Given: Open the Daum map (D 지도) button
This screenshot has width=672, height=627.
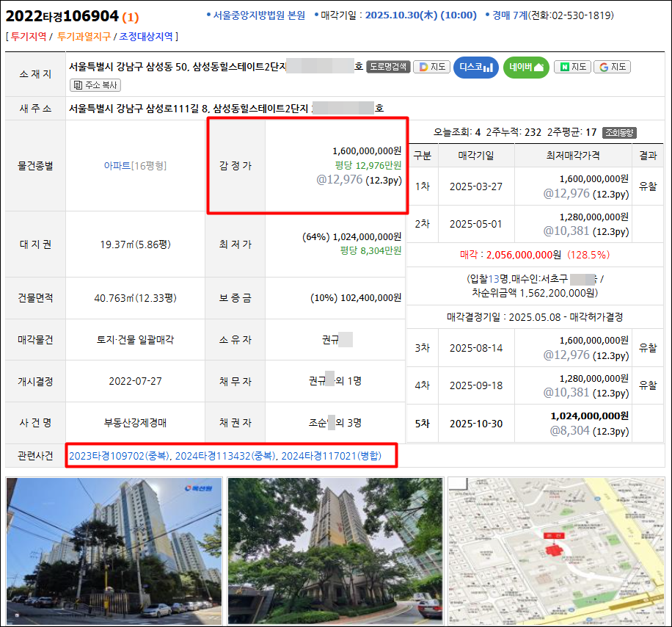Looking at the screenshot, I should pyautogui.click(x=431, y=67).
